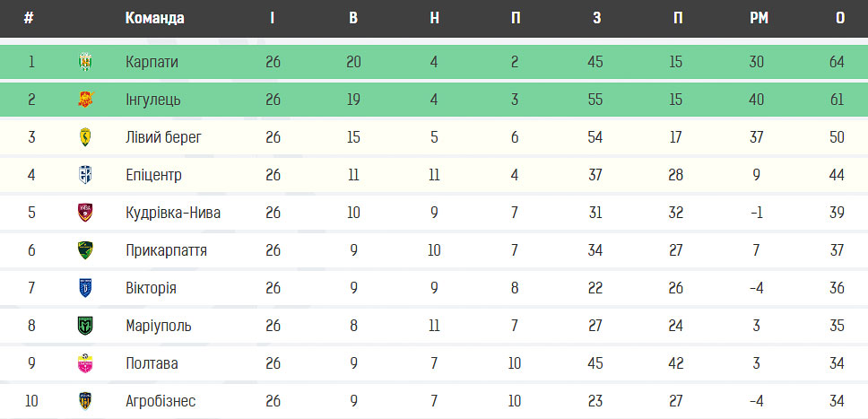Image resolution: width=868 pixels, height=419 pixels.
Task: Click the Маріуполь green emblem icon
Action: (x=85, y=326)
